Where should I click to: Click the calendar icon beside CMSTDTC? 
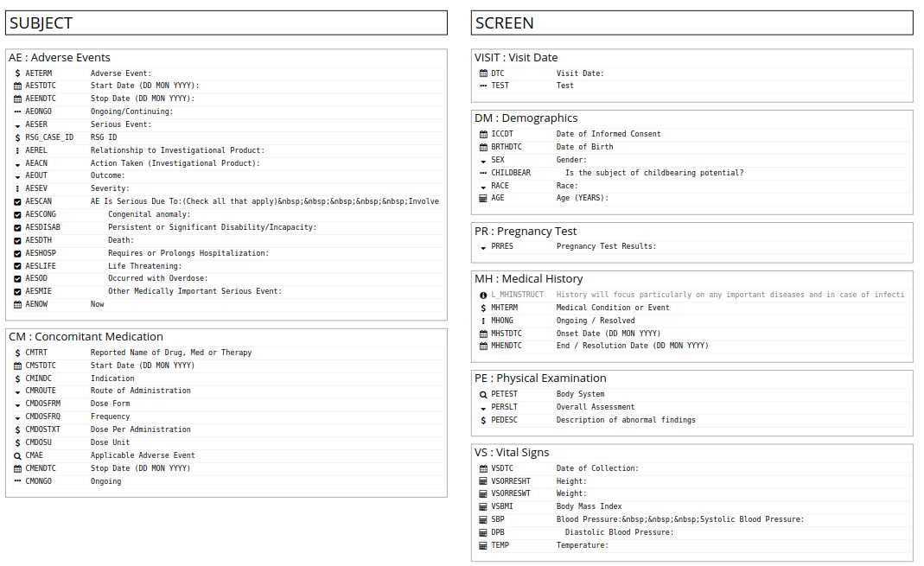pyautogui.click(x=17, y=366)
